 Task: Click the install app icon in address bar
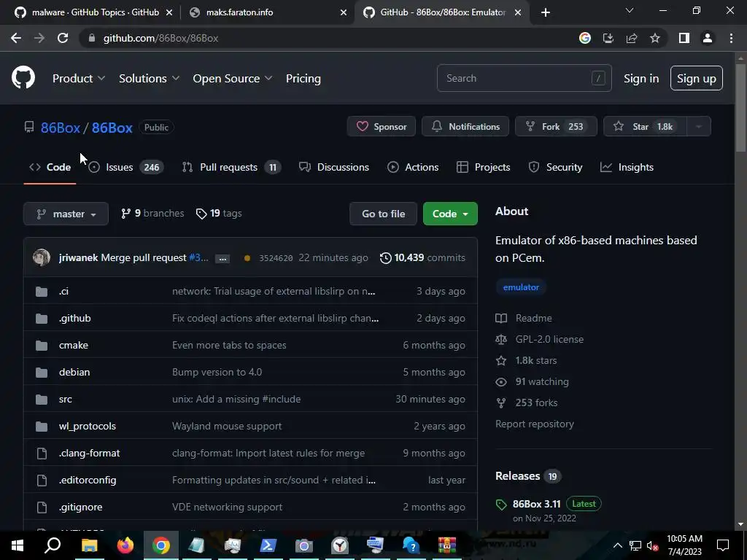coord(608,38)
